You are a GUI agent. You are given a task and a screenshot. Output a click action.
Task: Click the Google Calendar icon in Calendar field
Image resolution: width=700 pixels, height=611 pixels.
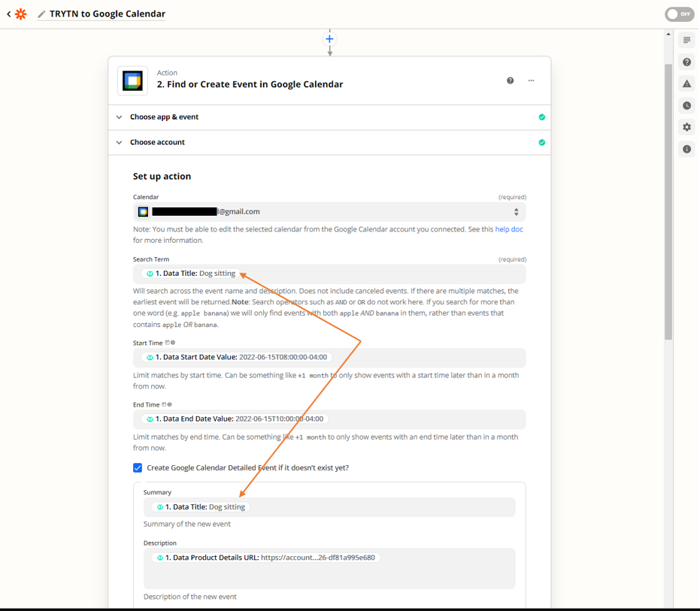click(x=143, y=211)
